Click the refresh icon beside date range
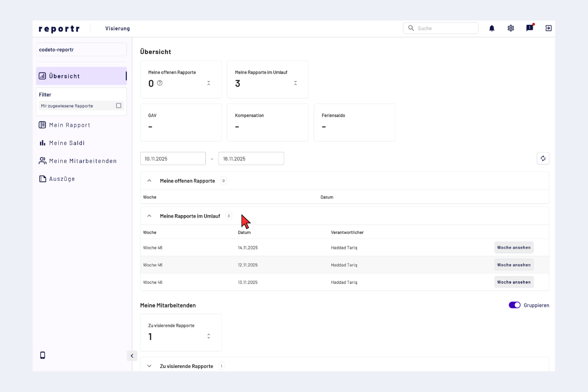The height and width of the screenshot is (392, 588). 542,158
